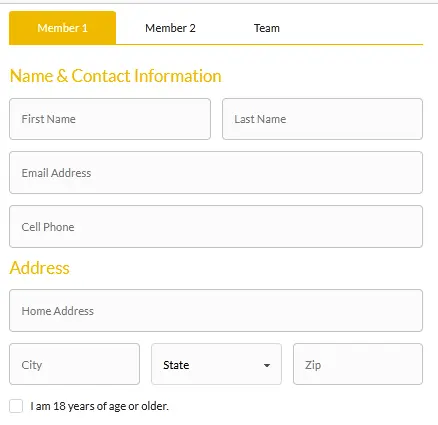The image size is (438, 425).
Task: Select the Email Address input box
Action: click(216, 173)
